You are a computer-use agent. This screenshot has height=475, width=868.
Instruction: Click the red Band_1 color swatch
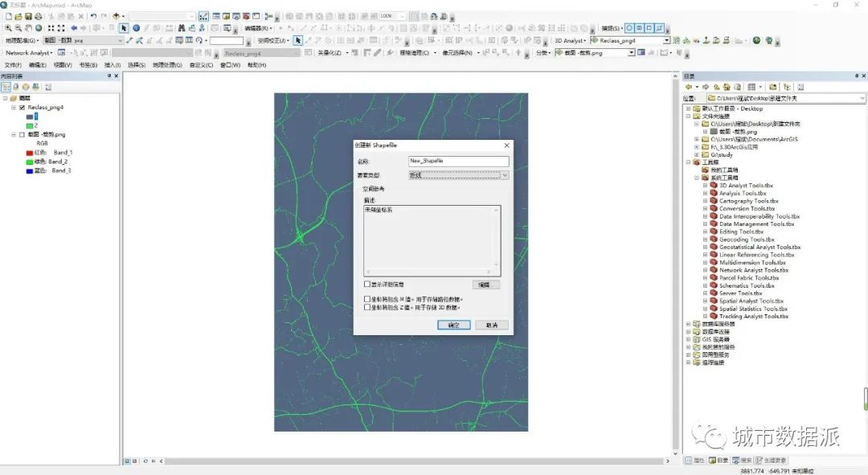(x=30, y=153)
